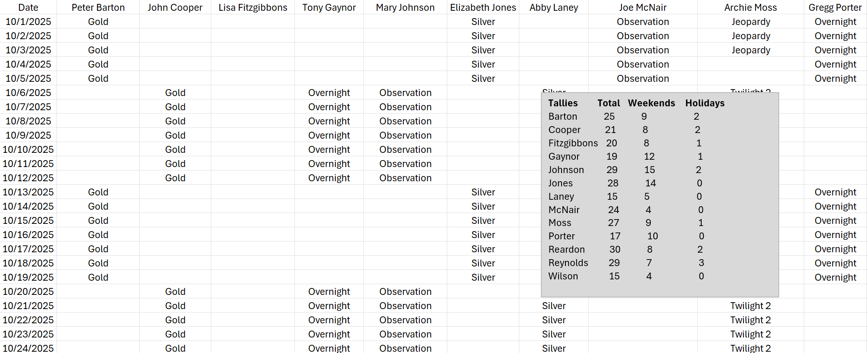This screenshot has height=353, width=868.
Task: Select the 10/13/2025 date cell
Action: click(28, 192)
